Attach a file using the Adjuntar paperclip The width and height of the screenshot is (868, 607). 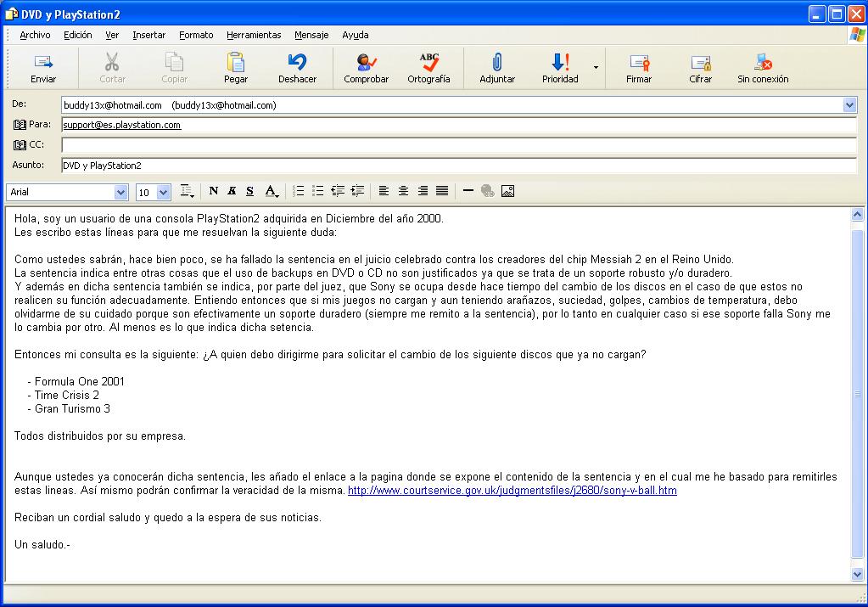(497, 61)
